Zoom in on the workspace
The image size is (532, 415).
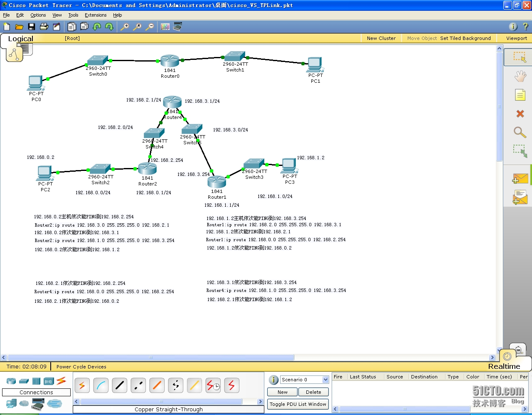tap(125, 27)
